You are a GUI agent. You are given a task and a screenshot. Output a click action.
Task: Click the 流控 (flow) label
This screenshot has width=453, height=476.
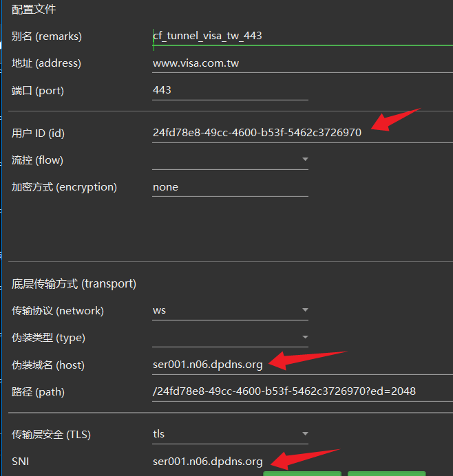click(37, 160)
